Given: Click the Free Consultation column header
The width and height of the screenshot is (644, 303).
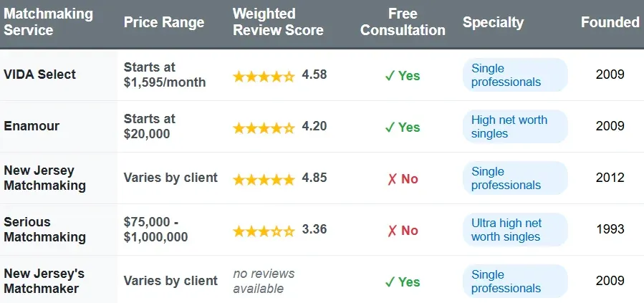Looking at the screenshot, I should pyautogui.click(x=403, y=22).
